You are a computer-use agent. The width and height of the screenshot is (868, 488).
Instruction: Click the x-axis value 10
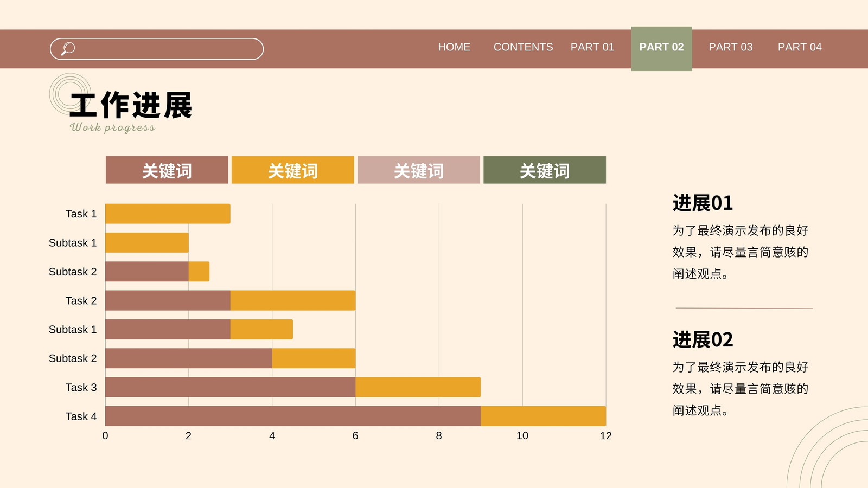click(522, 436)
